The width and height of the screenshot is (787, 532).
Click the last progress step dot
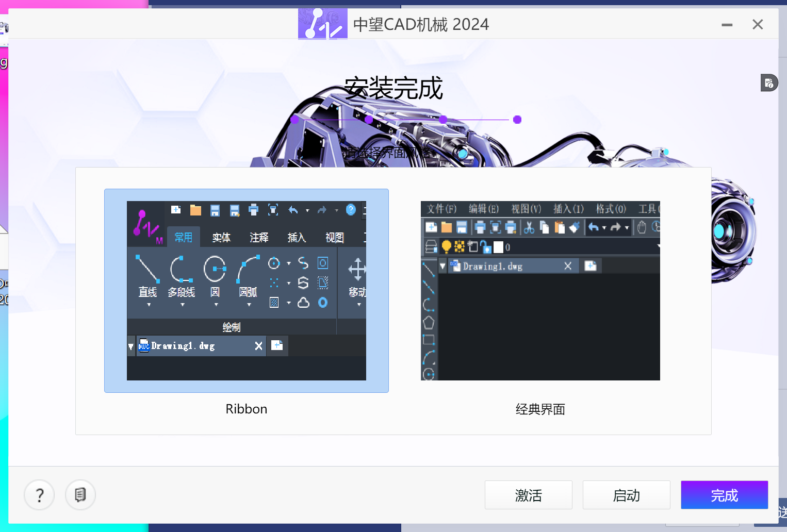pyautogui.click(x=517, y=120)
